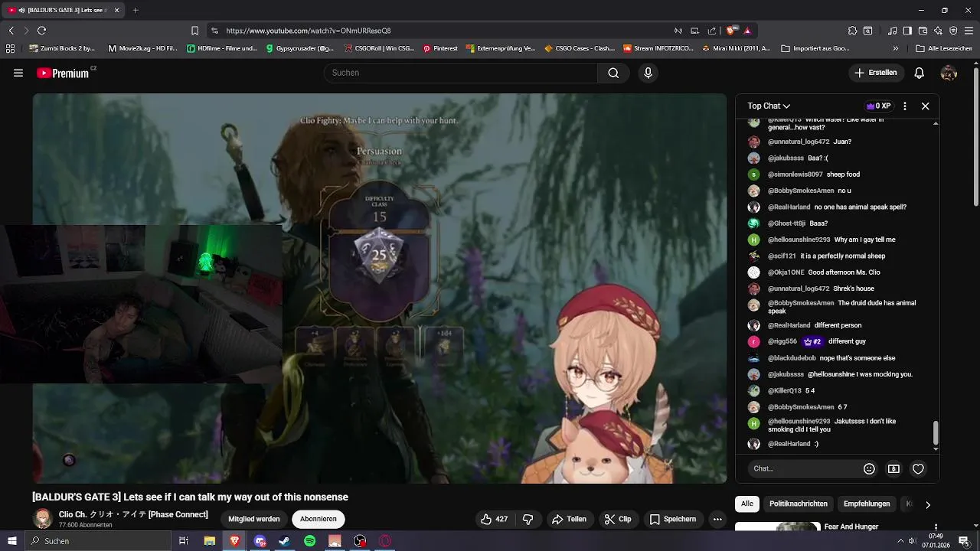The width and height of the screenshot is (980, 551).
Task: Open the channel avatar below video
Action: pos(42,519)
